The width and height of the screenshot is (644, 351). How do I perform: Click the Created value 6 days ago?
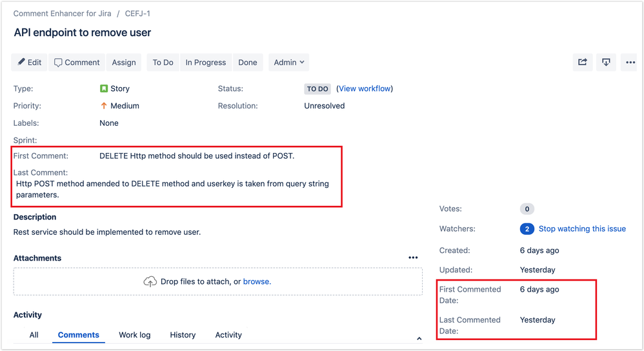point(539,250)
